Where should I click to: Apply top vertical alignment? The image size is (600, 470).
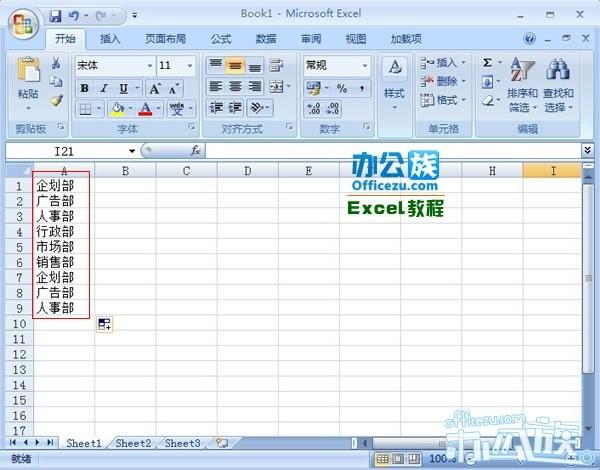pyautogui.click(x=216, y=65)
